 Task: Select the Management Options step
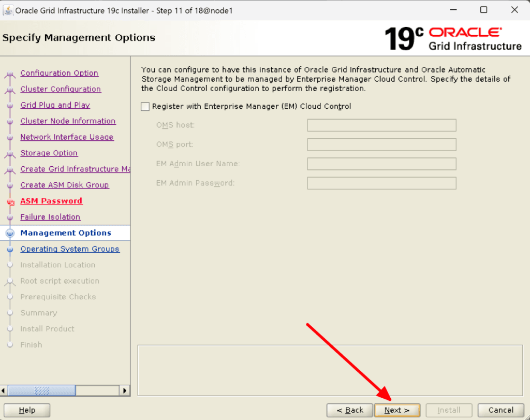tap(66, 233)
